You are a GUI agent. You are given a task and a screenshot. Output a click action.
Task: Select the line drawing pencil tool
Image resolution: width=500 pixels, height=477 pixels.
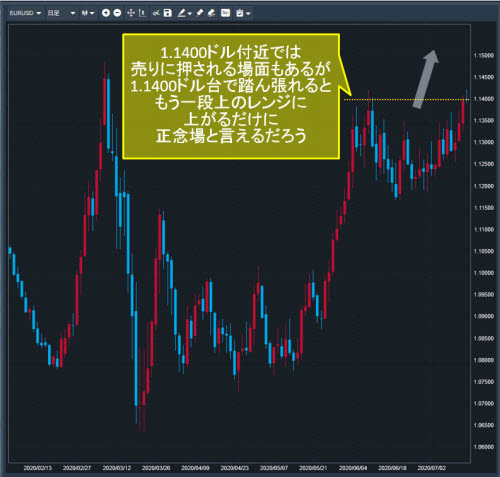click(x=181, y=13)
